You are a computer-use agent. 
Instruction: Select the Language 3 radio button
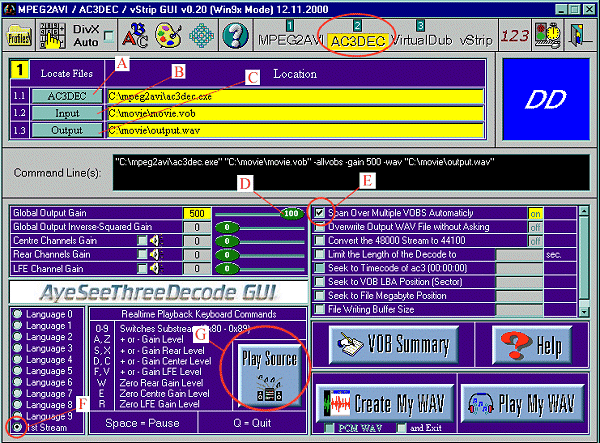pos(17,348)
